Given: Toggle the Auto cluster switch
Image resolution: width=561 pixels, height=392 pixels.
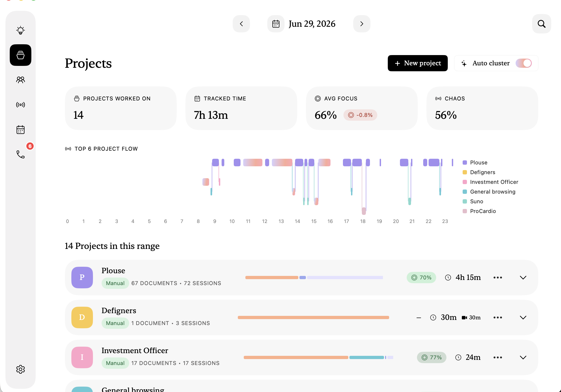Looking at the screenshot, I should point(524,63).
